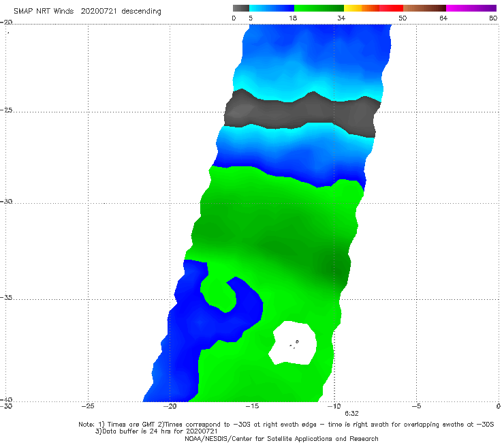
Task: Click the latitude axis label '-35'
Action: 6,297
